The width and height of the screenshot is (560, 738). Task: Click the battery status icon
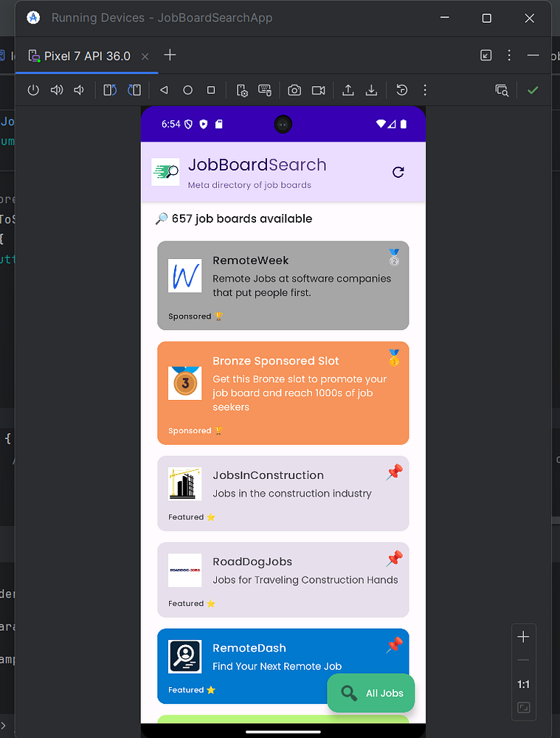click(404, 124)
